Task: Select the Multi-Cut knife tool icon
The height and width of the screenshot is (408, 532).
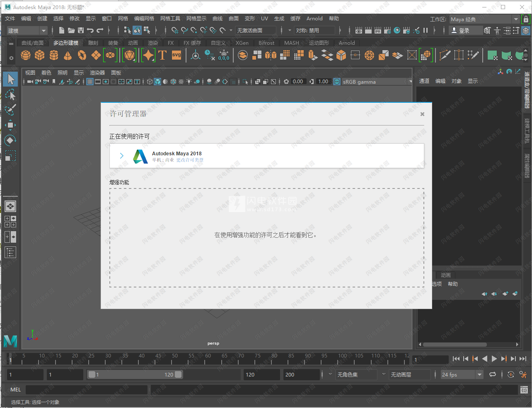Action: point(445,55)
